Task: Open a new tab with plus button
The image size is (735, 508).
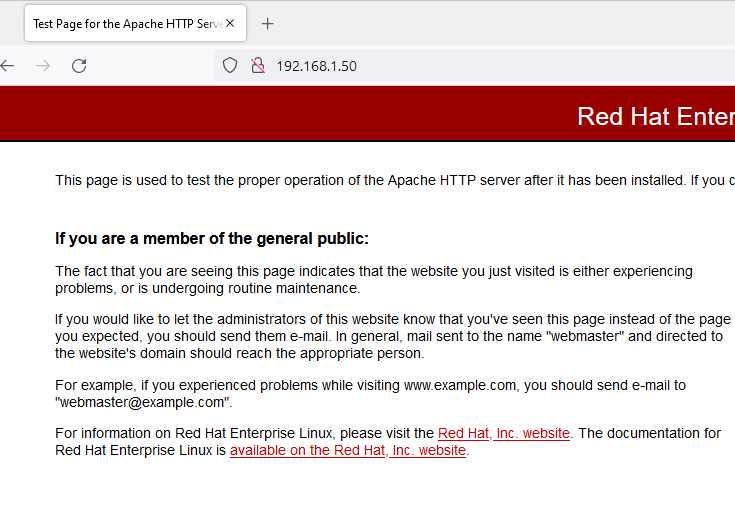Action: (268, 23)
